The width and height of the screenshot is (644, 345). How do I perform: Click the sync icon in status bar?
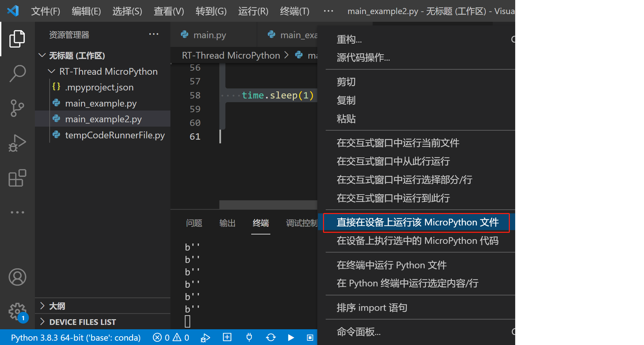click(x=271, y=337)
